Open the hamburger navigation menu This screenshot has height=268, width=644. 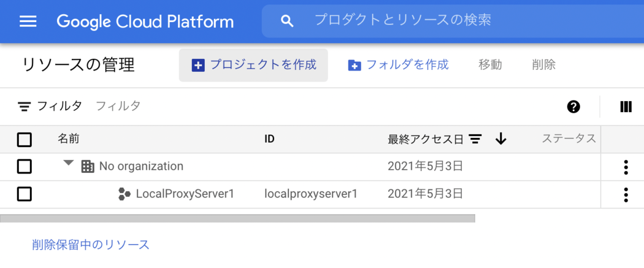coord(28,21)
